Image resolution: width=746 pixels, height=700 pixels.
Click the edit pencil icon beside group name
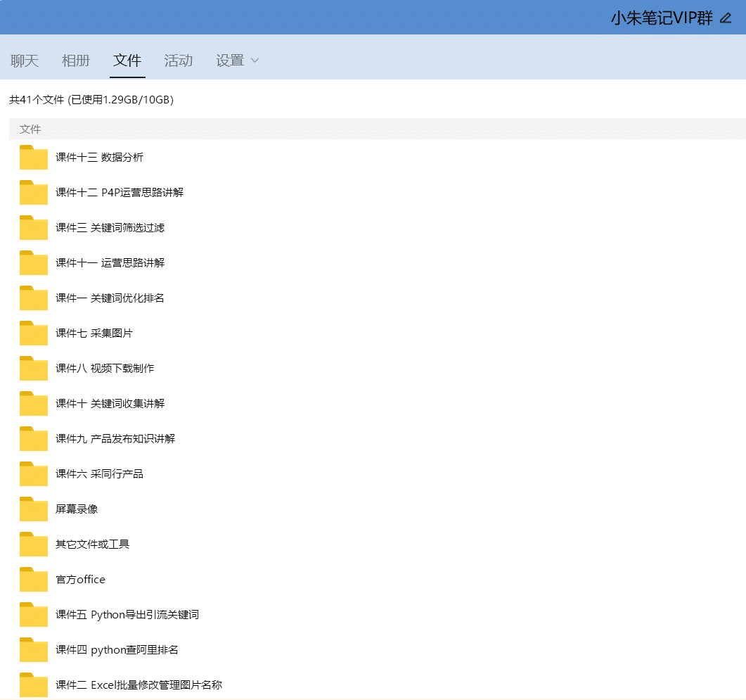point(726,19)
